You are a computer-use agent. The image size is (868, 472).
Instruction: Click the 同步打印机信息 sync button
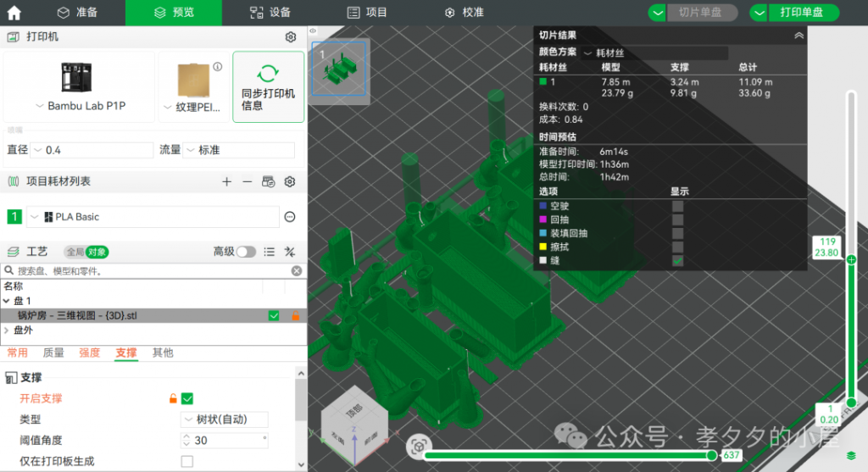click(268, 87)
